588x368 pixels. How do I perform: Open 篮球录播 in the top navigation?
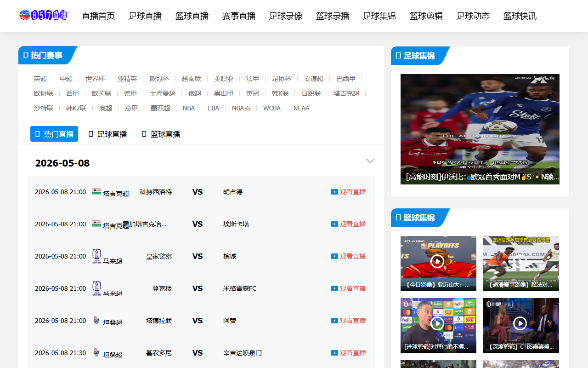click(x=333, y=16)
